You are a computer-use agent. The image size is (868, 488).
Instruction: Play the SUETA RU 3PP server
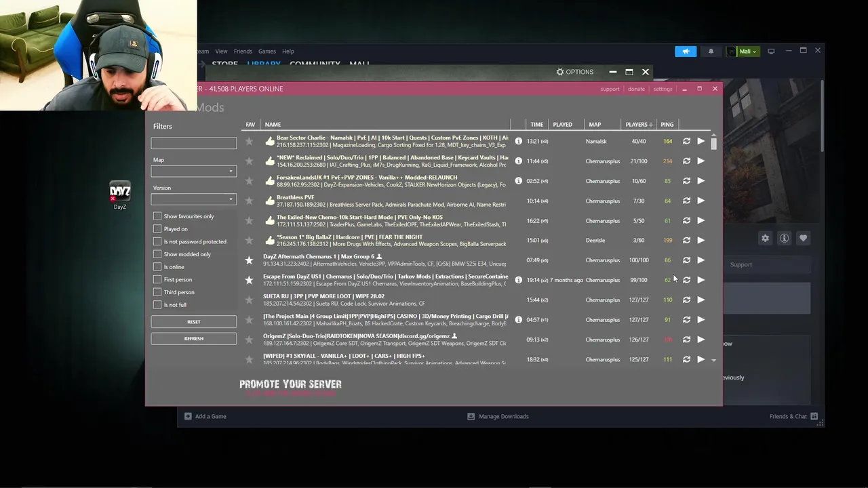pos(701,300)
